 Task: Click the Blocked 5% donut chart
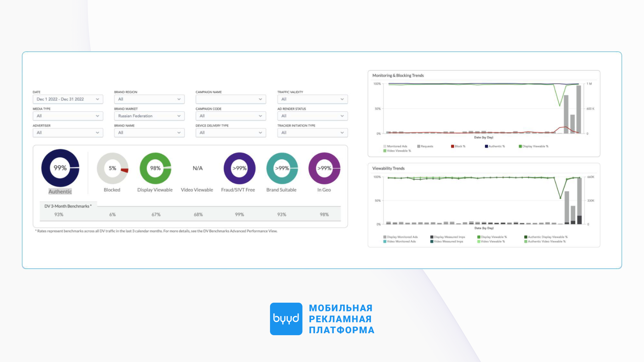[112, 168]
